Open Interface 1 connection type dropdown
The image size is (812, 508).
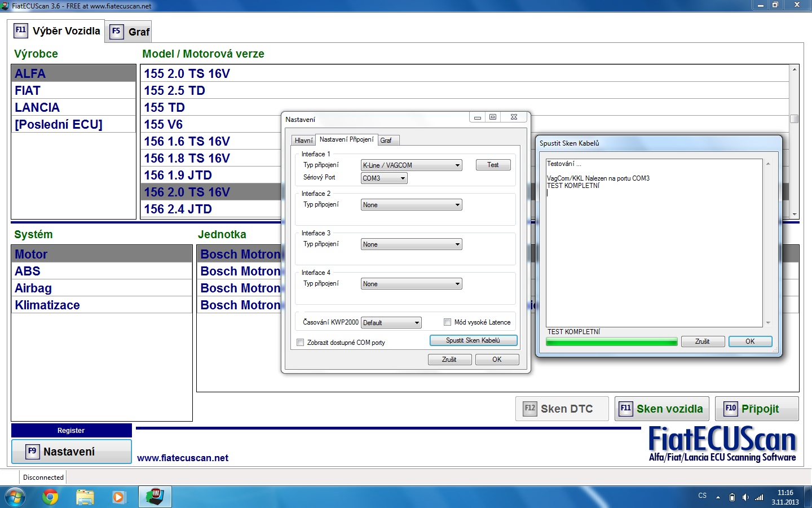[411, 165]
